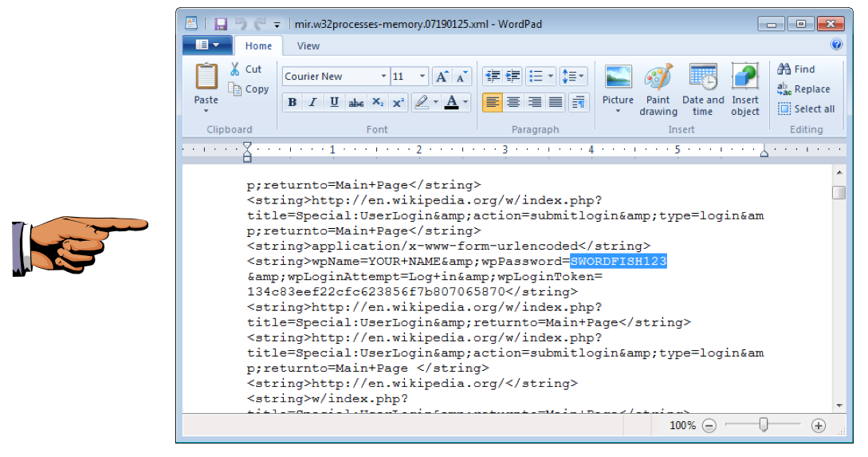Click the vertical scrollbar up arrow

(x=839, y=173)
